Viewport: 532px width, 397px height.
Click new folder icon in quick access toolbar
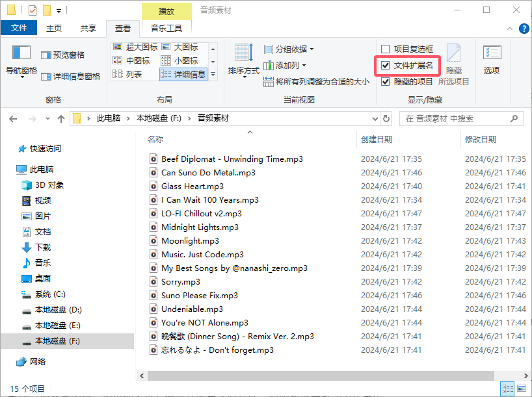47,10
